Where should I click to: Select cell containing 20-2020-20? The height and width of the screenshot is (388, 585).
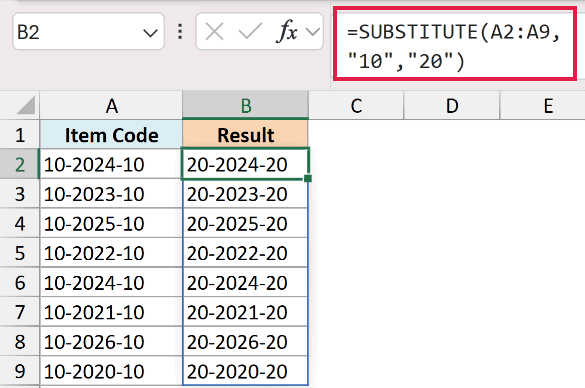point(245,371)
